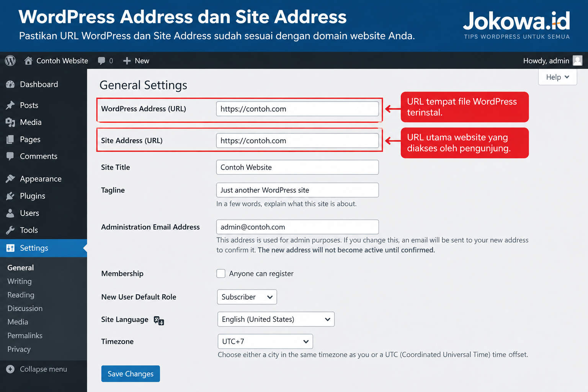Open the comments bubble icon in admin bar

pos(101,61)
